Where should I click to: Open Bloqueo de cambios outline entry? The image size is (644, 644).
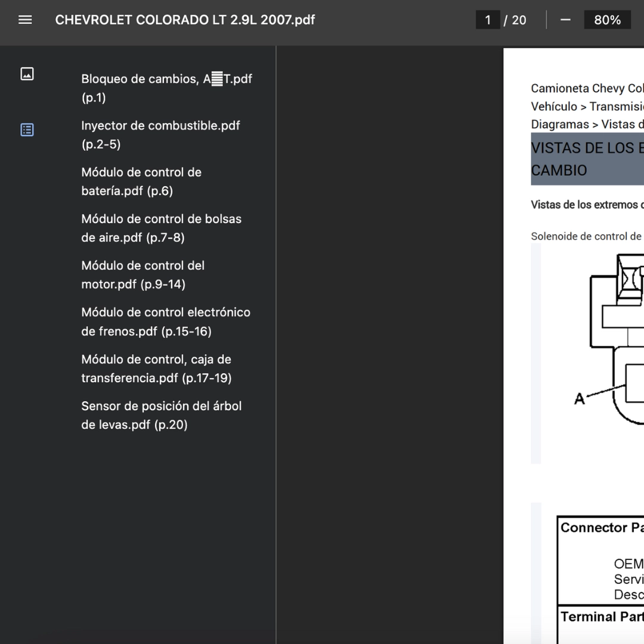click(166, 88)
